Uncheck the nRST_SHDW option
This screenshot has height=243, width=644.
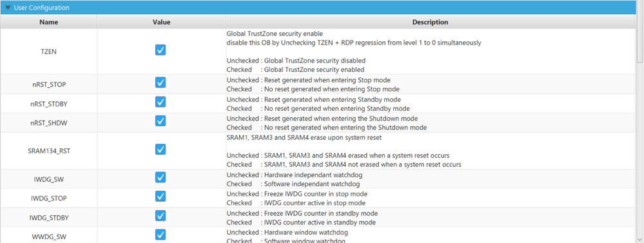coord(161,121)
